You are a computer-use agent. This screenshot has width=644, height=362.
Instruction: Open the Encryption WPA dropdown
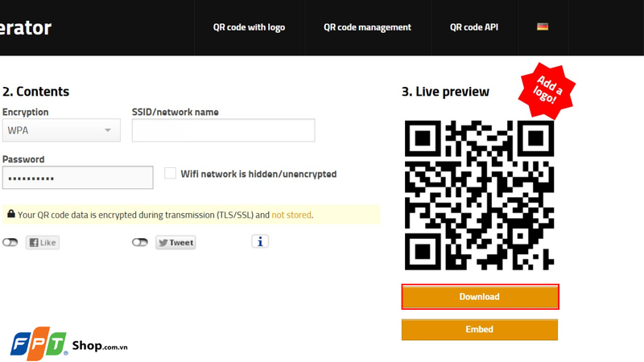61,130
